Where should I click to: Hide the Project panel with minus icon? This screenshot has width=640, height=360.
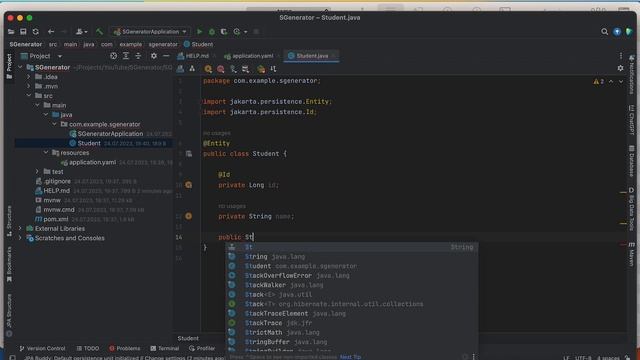pyautogui.click(x=166, y=56)
